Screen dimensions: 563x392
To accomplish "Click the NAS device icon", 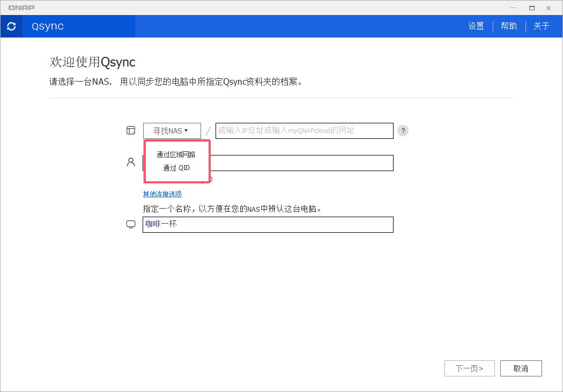I will tap(131, 130).
